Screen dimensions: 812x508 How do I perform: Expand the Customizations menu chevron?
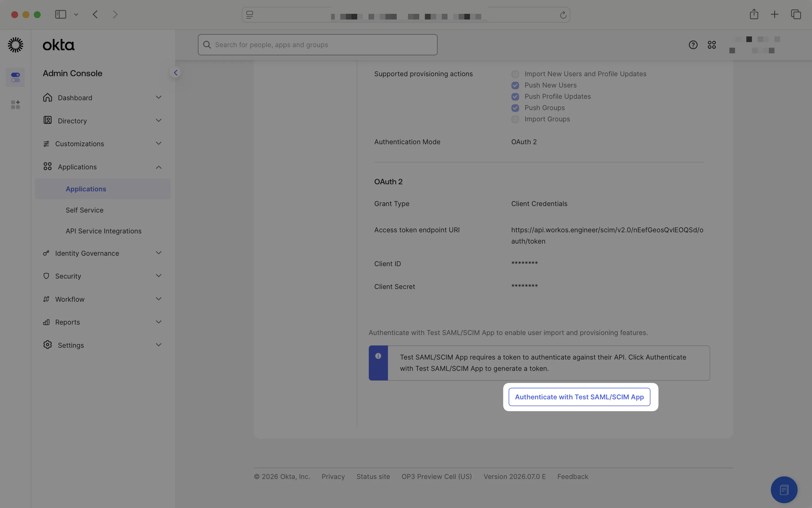click(159, 143)
